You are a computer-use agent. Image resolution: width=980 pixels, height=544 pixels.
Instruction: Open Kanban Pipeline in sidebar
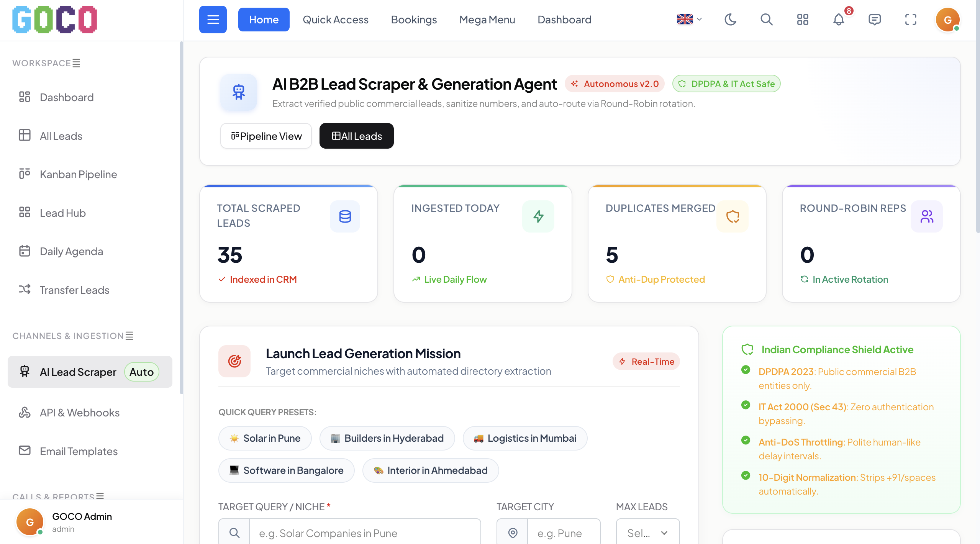tap(90, 174)
